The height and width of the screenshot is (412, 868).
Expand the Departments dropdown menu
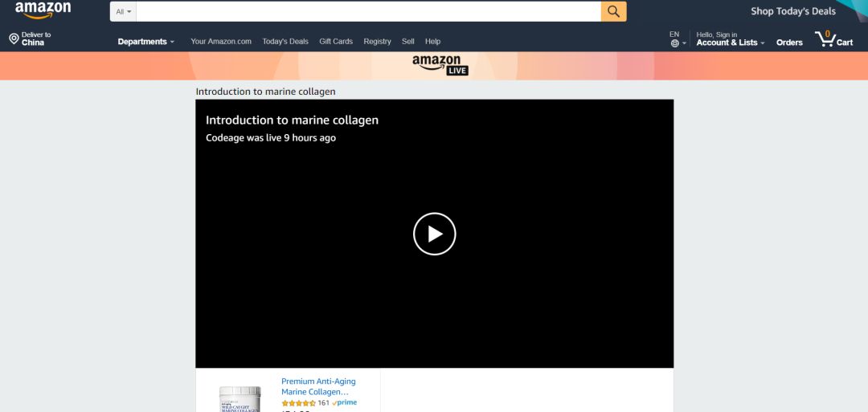point(146,42)
